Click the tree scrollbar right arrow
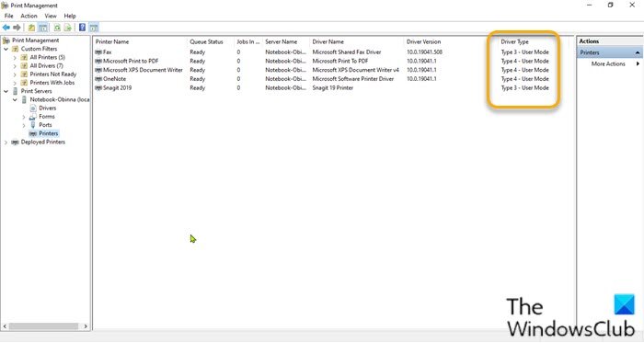Screen dimensions: 644x343 [86, 326]
